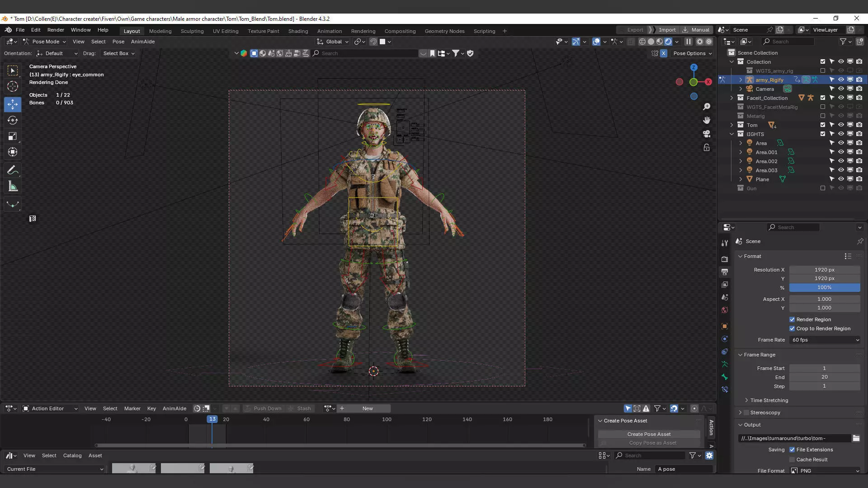This screenshot has width=868, height=488.
Task: Select the Scale tool
Action: click(13, 136)
